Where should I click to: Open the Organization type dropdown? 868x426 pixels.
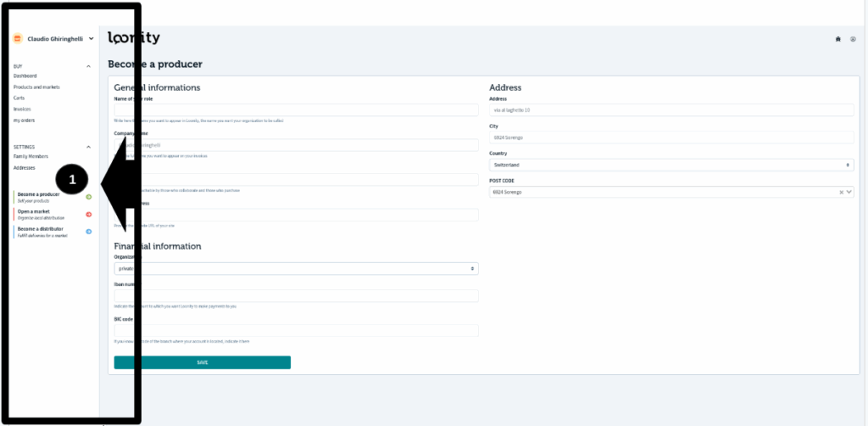coord(296,269)
